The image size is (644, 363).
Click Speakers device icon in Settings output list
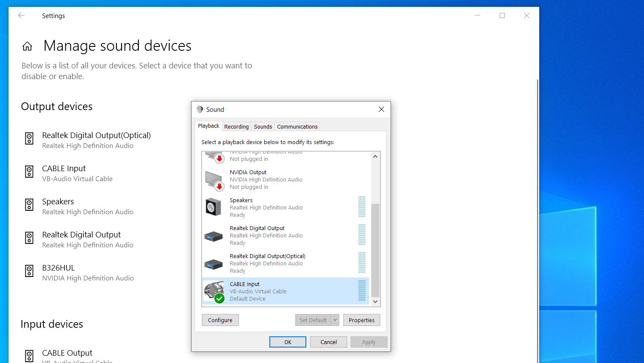point(29,205)
